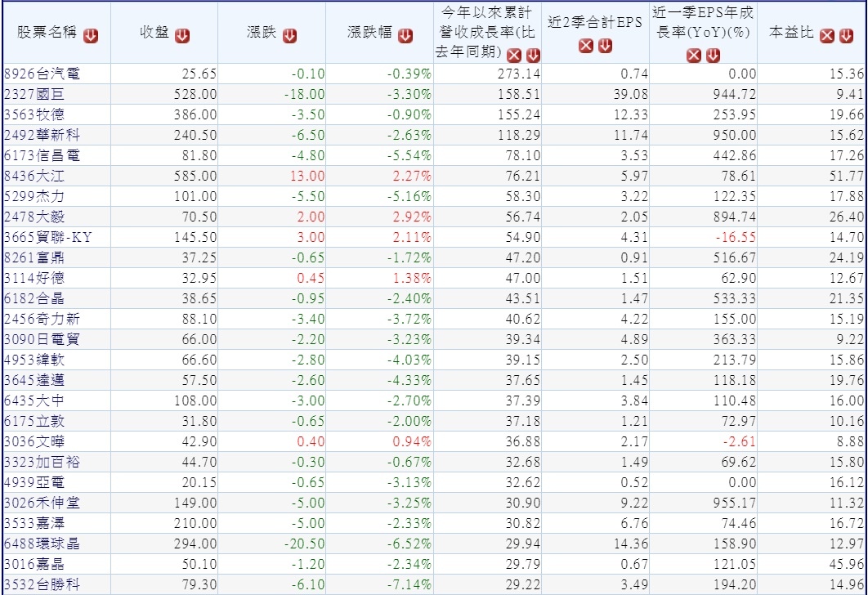Image resolution: width=868 pixels, height=595 pixels.
Task: Select 嘉晶 P/E ratio 45.96
Action: 847,565
